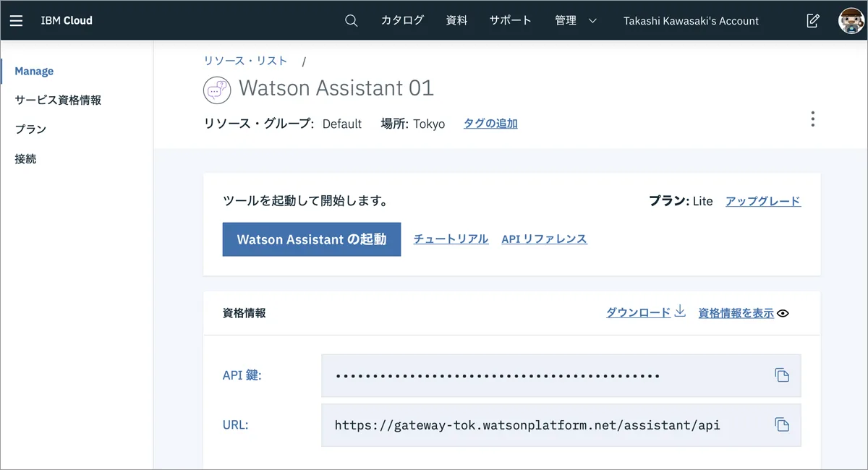Copy the URL value
Screen dimensions: 868x470
pyautogui.click(x=782, y=425)
